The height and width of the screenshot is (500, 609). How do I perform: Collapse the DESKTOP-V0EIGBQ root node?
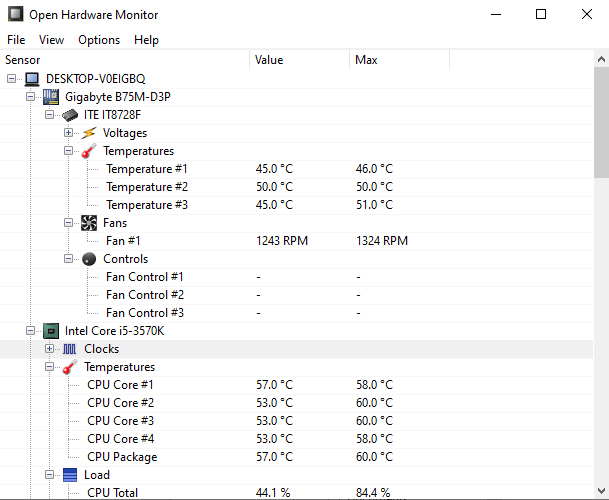pos(12,79)
